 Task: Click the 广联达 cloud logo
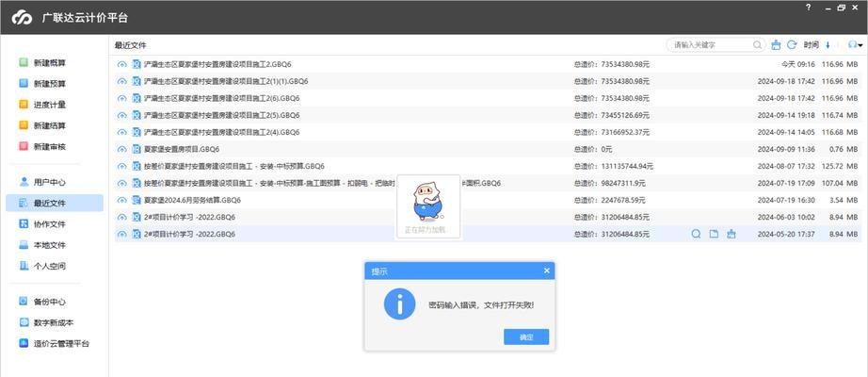23,18
